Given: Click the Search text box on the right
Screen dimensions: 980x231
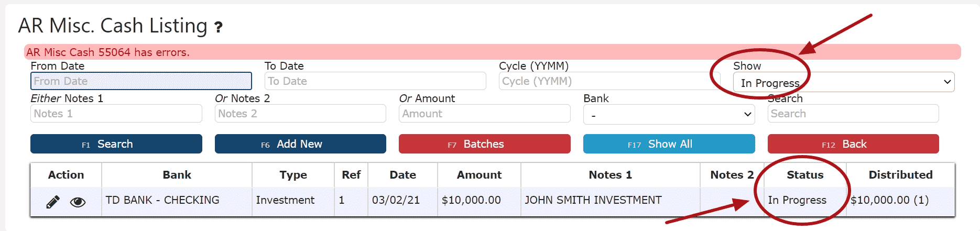Looking at the screenshot, I should tap(853, 114).
